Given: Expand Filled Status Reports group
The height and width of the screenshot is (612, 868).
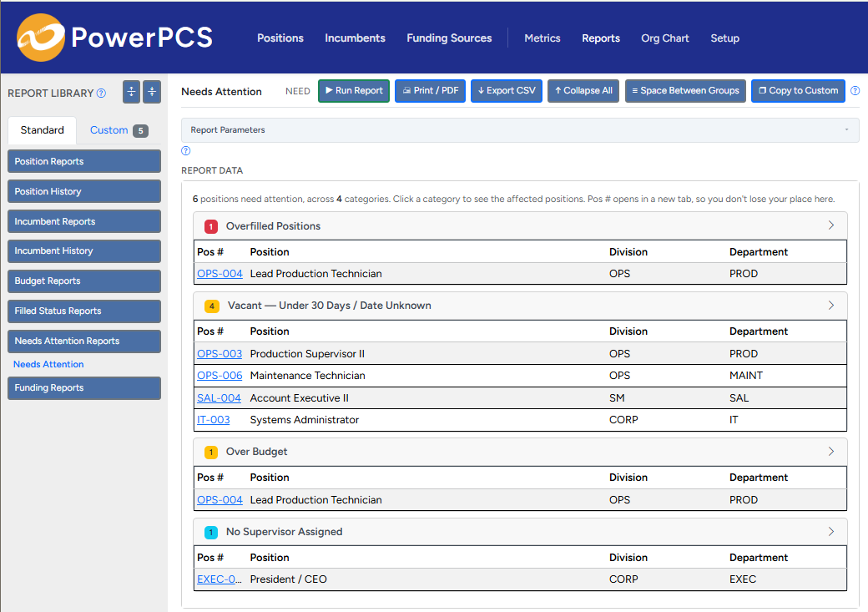Looking at the screenshot, I should point(84,311).
